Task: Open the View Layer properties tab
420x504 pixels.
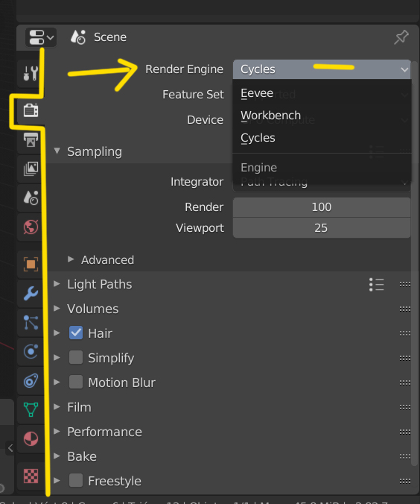Action: (x=31, y=168)
